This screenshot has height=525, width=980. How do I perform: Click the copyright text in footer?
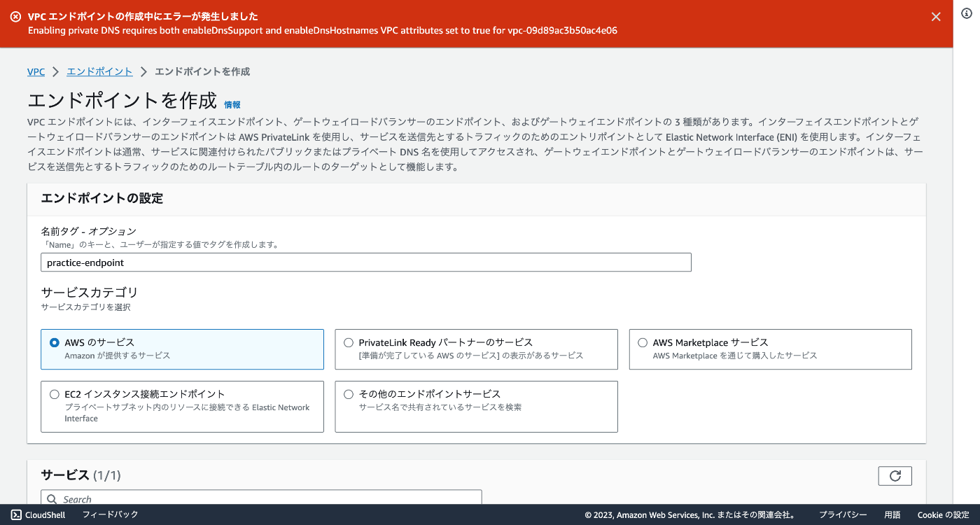(690, 514)
